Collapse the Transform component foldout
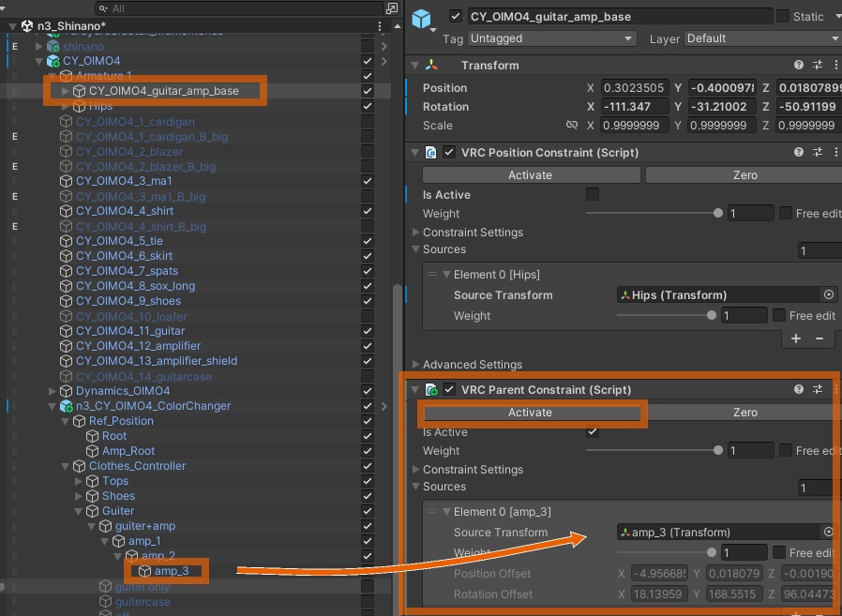Screen dimensions: 842x616 pyautogui.click(x=414, y=66)
